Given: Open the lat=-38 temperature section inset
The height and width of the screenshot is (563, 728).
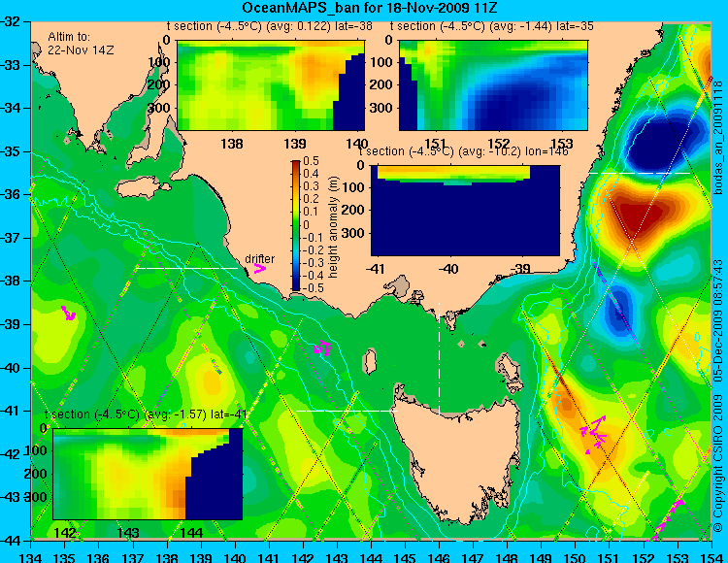Looking at the screenshot, I should (271, 85).
